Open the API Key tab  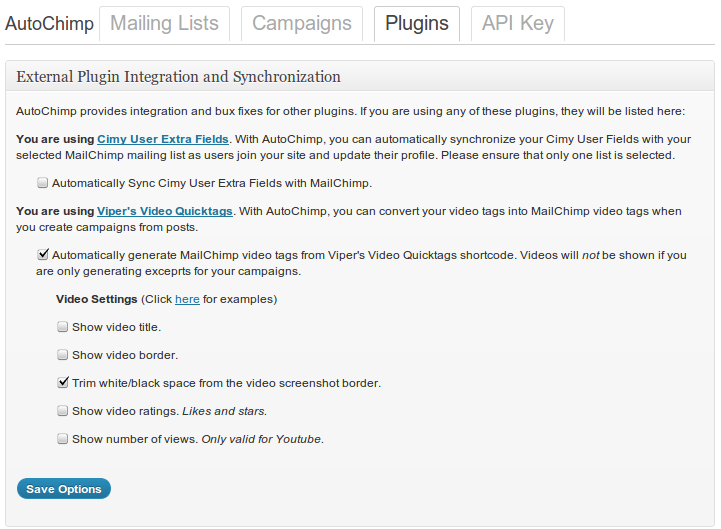(x=518, y=23)
